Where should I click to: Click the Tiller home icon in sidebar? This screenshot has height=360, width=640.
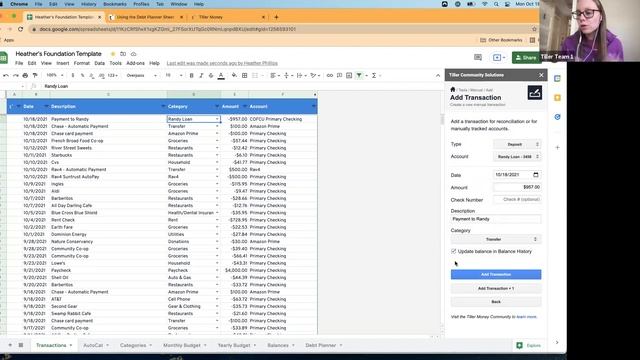(453, 89)
